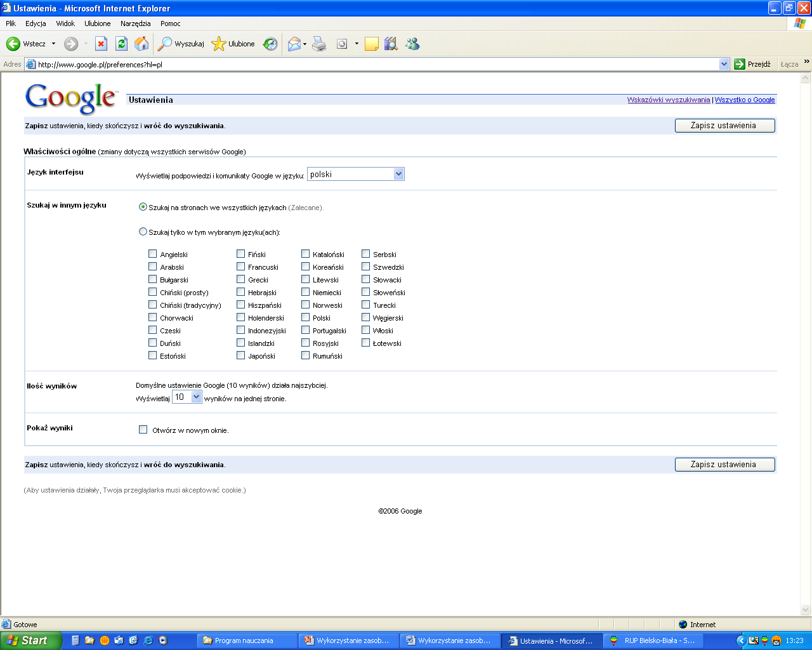Stop loading with the red X icon

(101, 44)
